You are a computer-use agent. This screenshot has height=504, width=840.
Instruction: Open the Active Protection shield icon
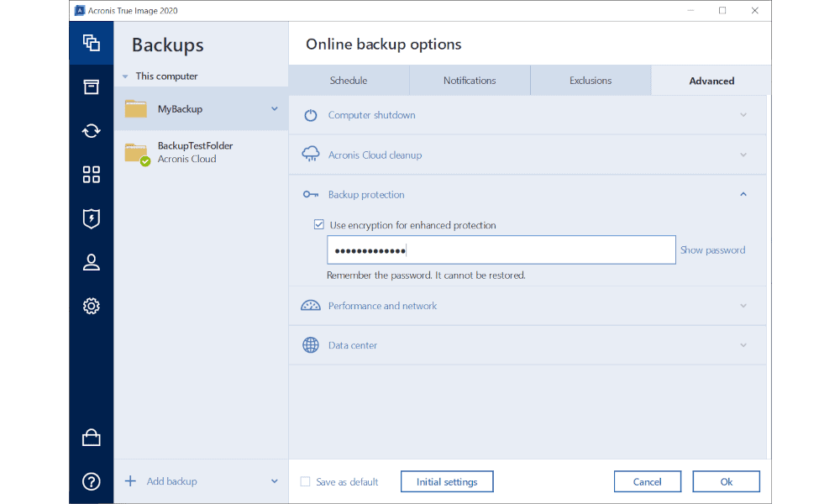point(91,218)
